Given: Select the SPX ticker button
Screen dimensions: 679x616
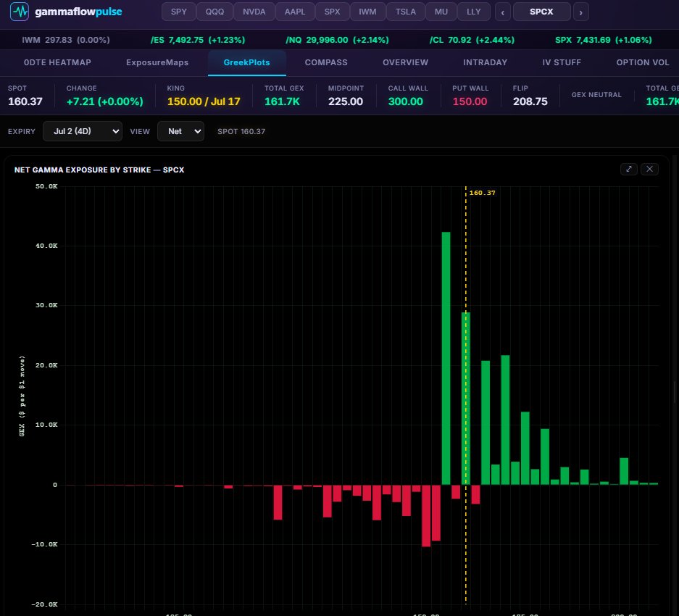Looking at the screenshot, I should coord(332,12).
